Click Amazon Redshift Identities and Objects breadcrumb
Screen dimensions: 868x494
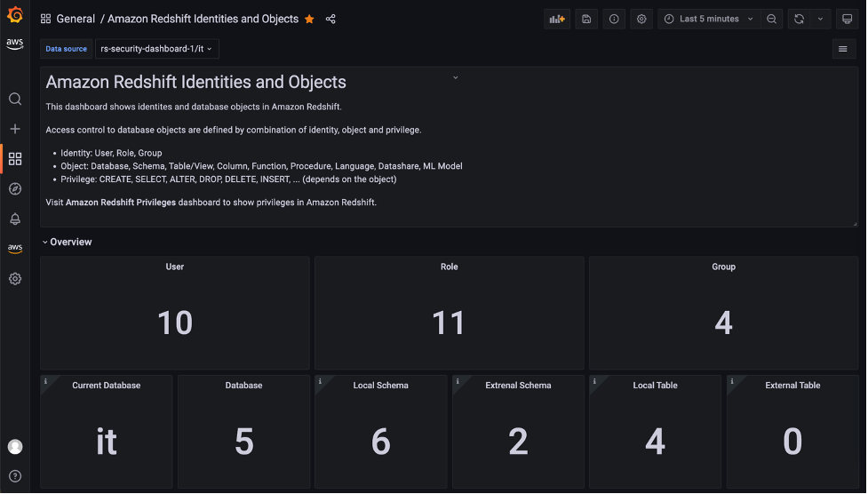(203, 19)
